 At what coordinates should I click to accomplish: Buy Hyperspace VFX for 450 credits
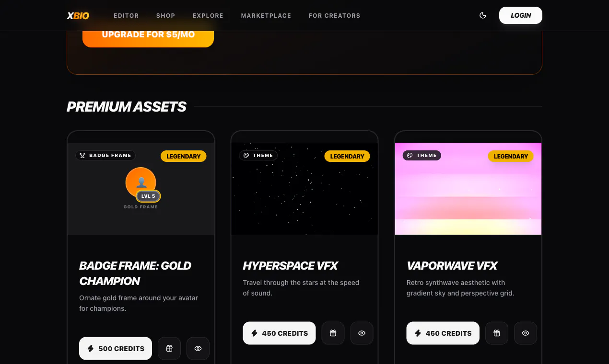pos(279,333)
